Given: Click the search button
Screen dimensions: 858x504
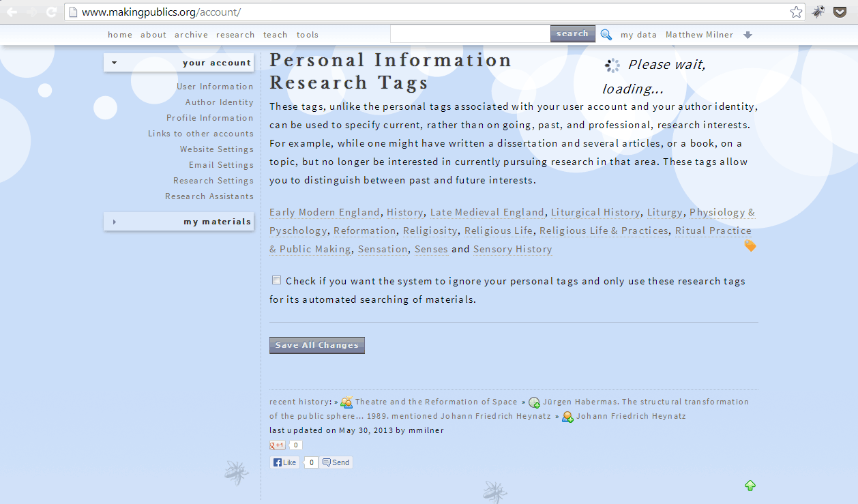Looking at the screenshot, I should coord(572,33).
